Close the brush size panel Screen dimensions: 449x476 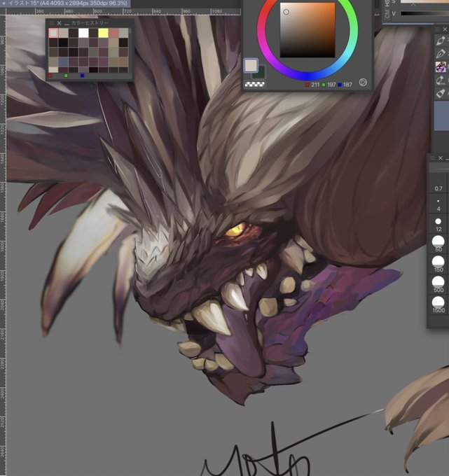click(x=440, y=158)
